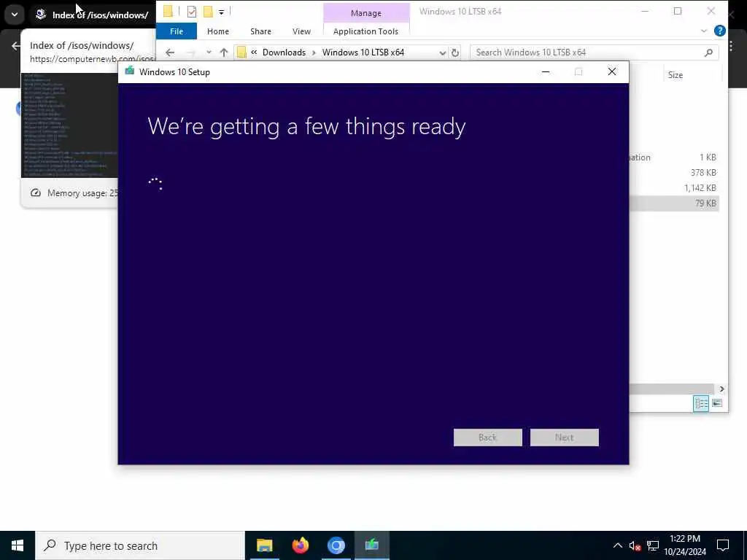Open the Windows Start menu
The height and width of the screenshot is (560, 747).
[x=18, y=545]
